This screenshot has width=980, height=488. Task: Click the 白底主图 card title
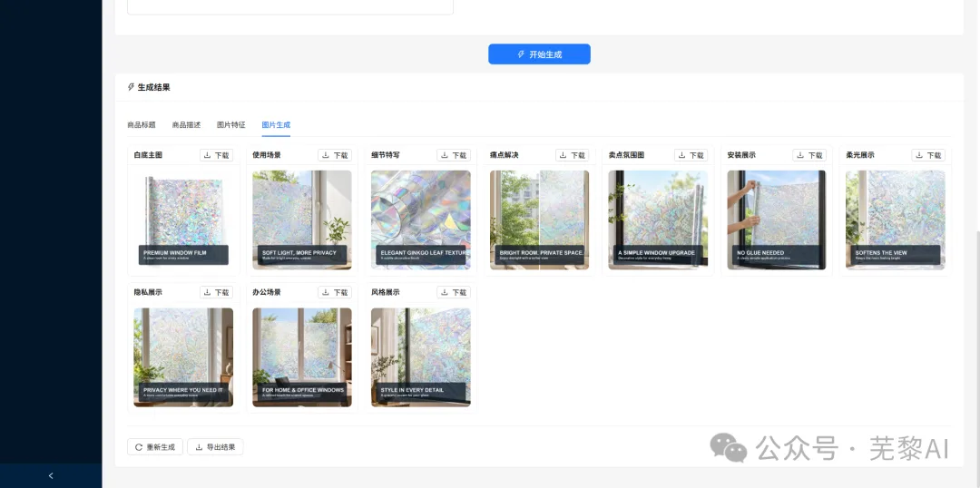pos(148,155)
